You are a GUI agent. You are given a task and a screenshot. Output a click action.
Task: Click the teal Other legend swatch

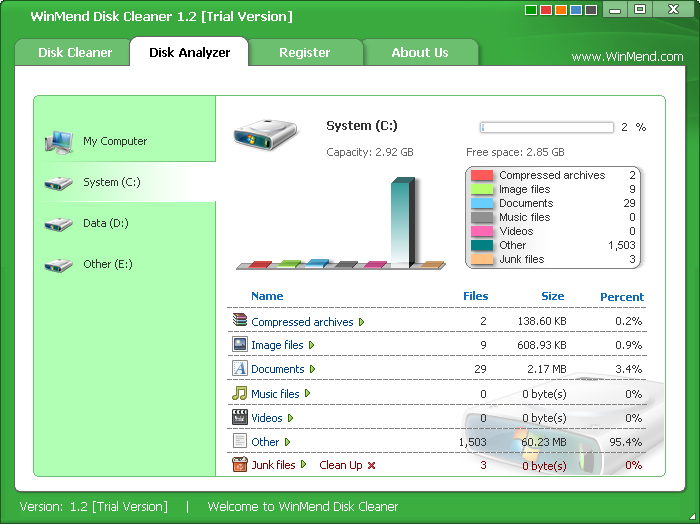tap(482, 245)
